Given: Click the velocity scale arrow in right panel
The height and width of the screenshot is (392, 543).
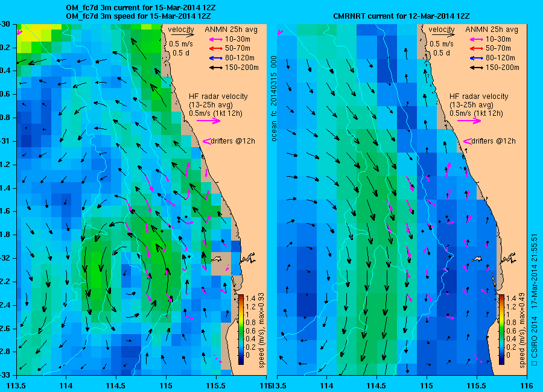Looking at the screenshot, I should pos(443,34).
